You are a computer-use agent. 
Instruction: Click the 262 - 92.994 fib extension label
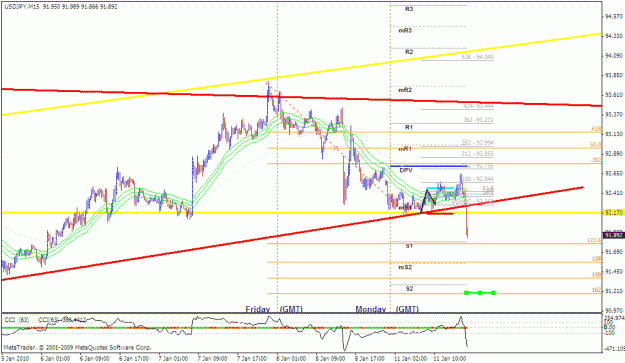478,143
